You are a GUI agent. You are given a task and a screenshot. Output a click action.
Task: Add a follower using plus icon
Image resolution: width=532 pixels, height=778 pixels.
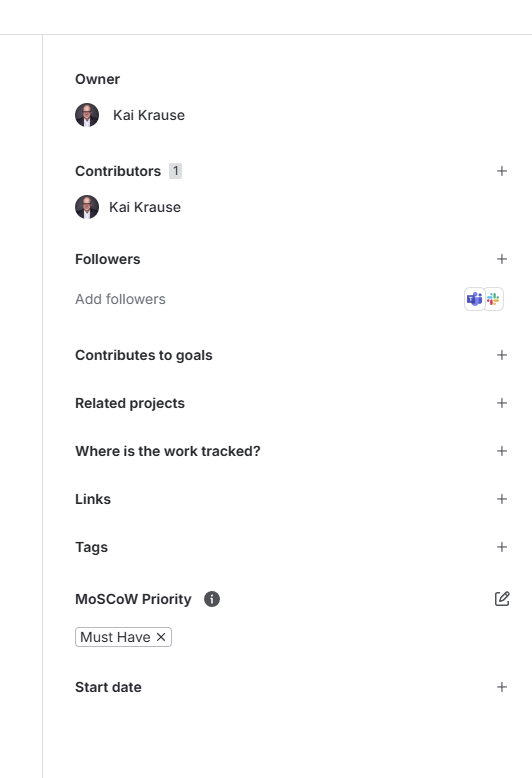[x=502, y=259]
